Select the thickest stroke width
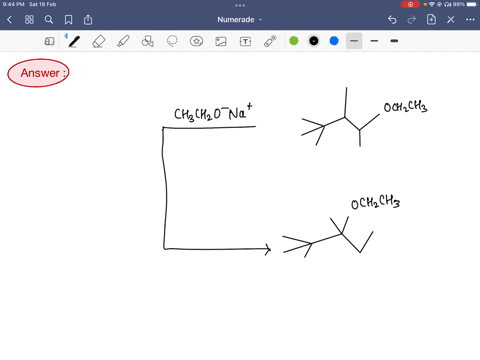Image resolution: width=480 pixels, height=360 pixels. (394, 41)
